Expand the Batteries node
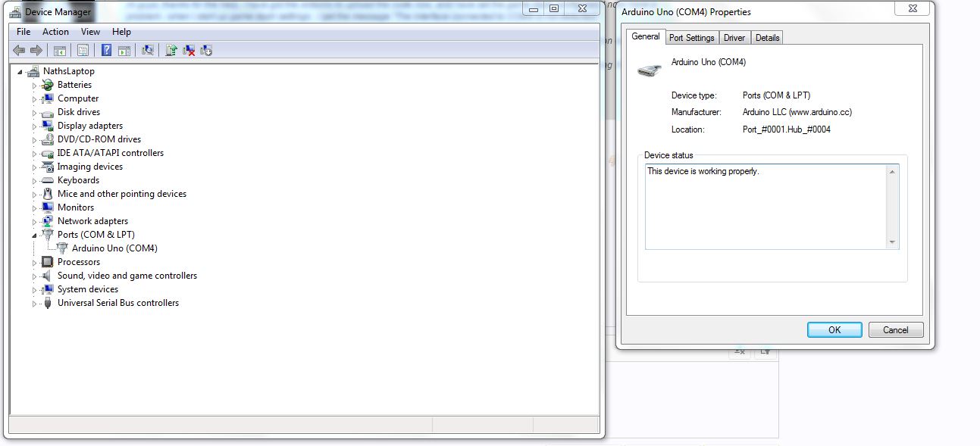The width and height of the screenshot is (980, 446). tap(34, 85)
